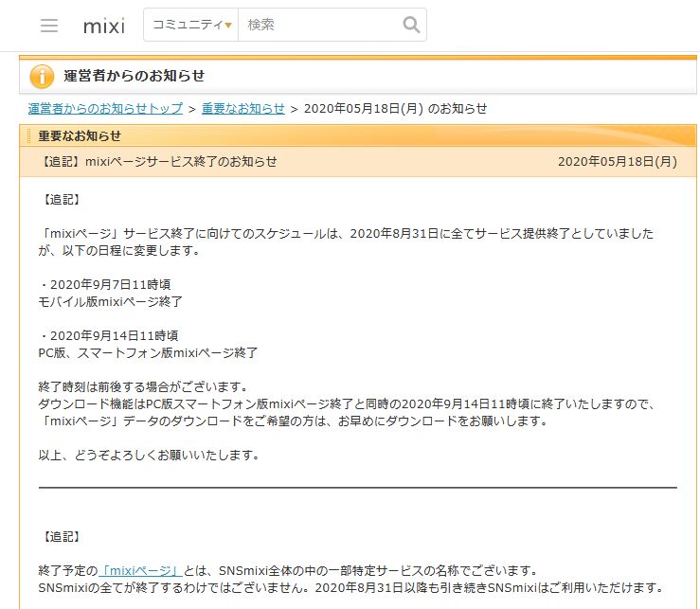Click the line ・2020年9月14日11時頃
This screenshot has height=609, width=700.
tap(109, 335)
